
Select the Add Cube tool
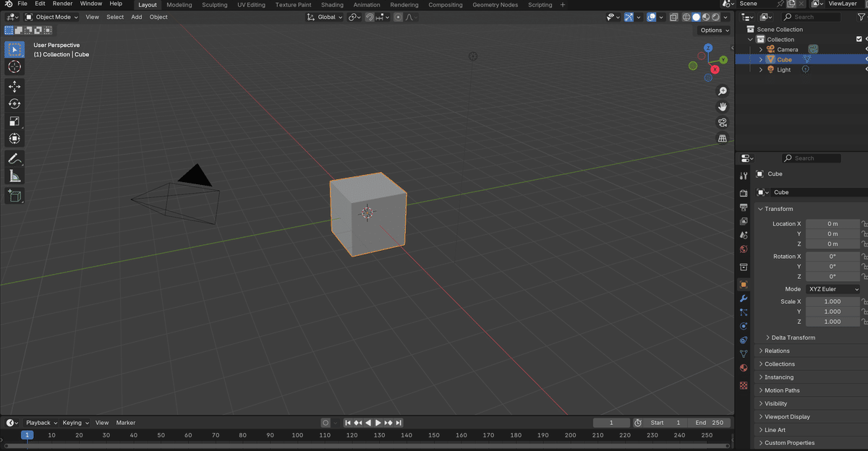[14, 196]
